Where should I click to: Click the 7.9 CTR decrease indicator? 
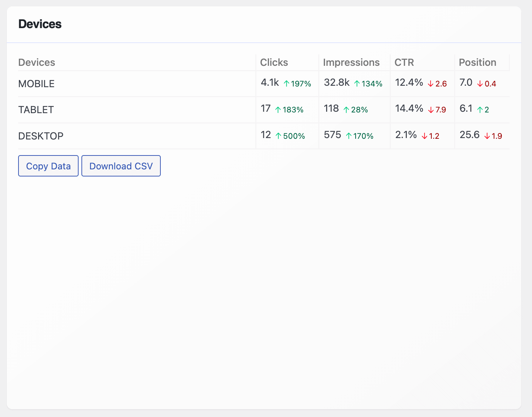[x=437, y=110]
